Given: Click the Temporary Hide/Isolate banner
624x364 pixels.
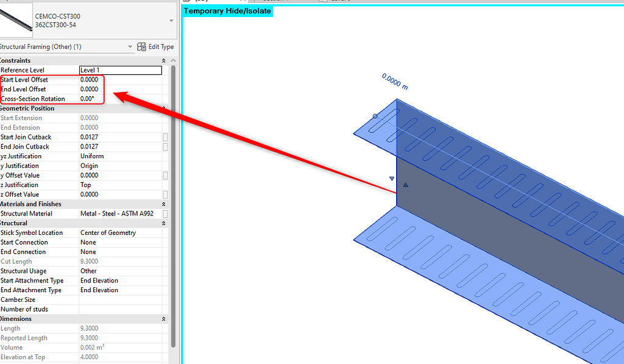Looking at the screenshot, I should point(227,10).
